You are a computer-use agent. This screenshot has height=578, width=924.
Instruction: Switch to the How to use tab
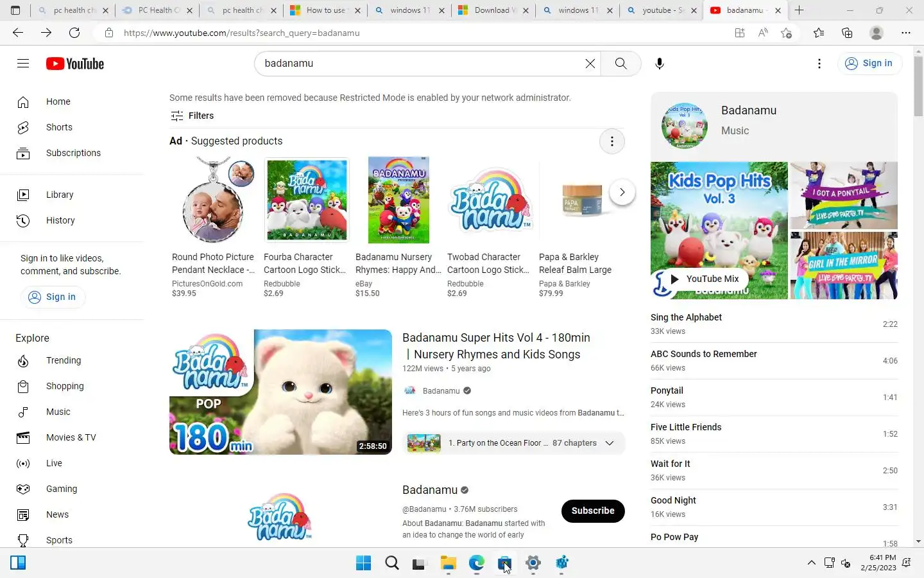[x=326, y=10]
